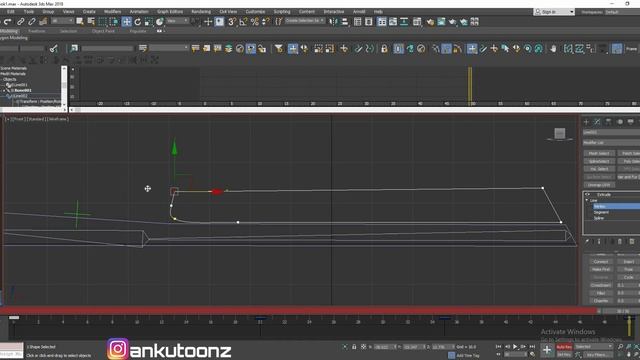Viewport: 640px width, 360px height.
Task: Select the Select and Link tool
Action: [x=20, y=22]
